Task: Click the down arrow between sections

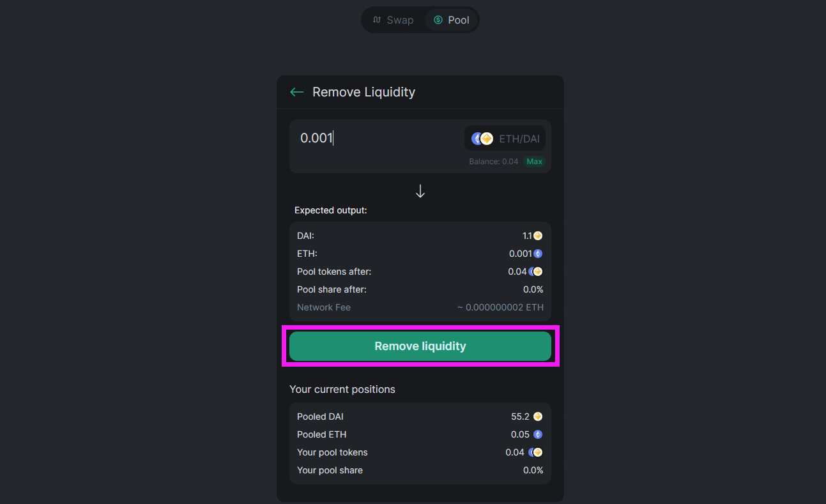Action: (x=420, y=191)
